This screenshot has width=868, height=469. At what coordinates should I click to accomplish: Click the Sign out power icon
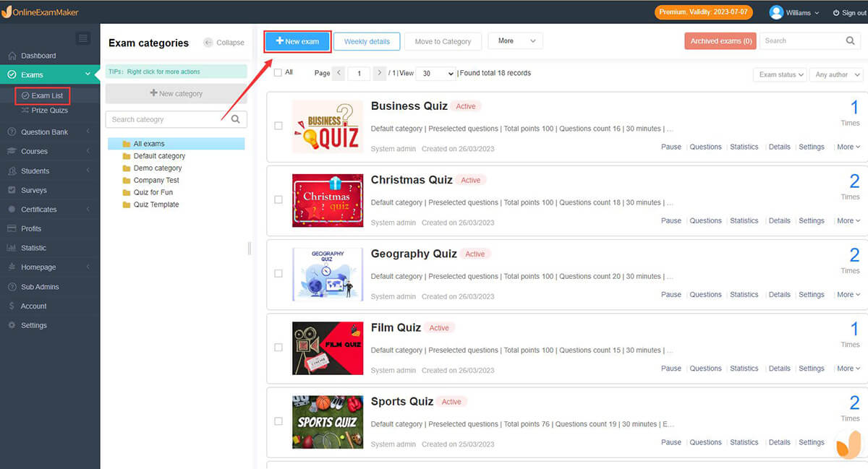pyautogui.click(x=836, y=13)
